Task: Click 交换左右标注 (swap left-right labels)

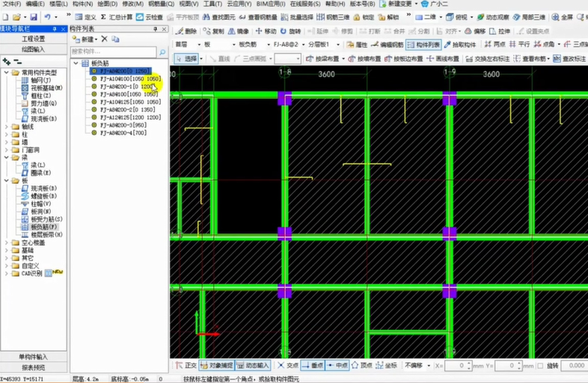Action: pyautogui.click(x=488, y=59)
